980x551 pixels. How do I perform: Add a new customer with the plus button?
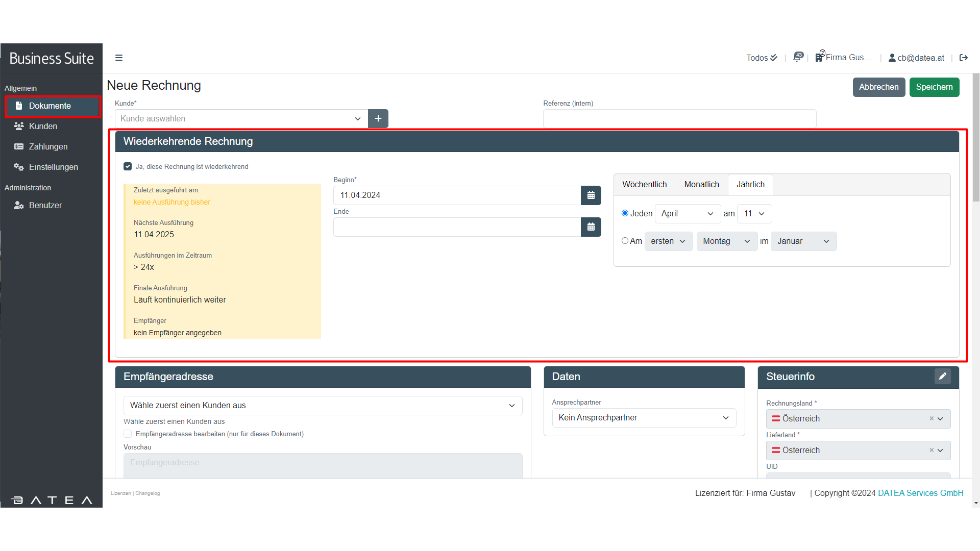click(x=378, y=118)
